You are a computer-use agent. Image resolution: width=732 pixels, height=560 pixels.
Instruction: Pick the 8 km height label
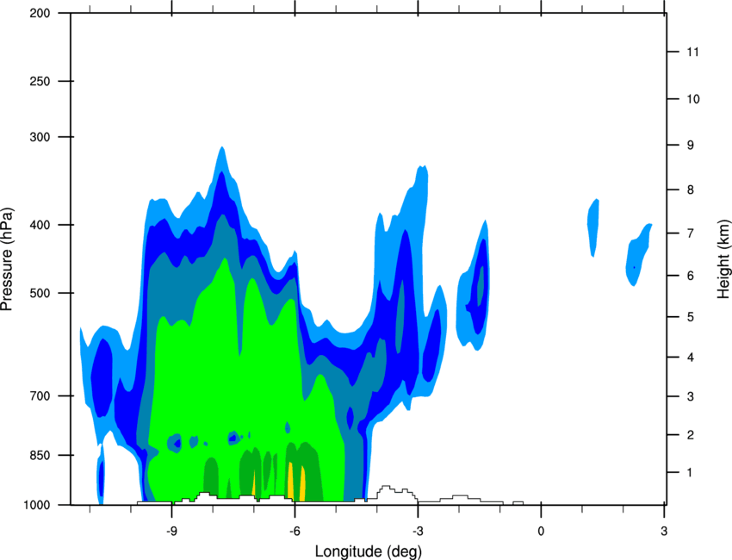tap(691, 190)
